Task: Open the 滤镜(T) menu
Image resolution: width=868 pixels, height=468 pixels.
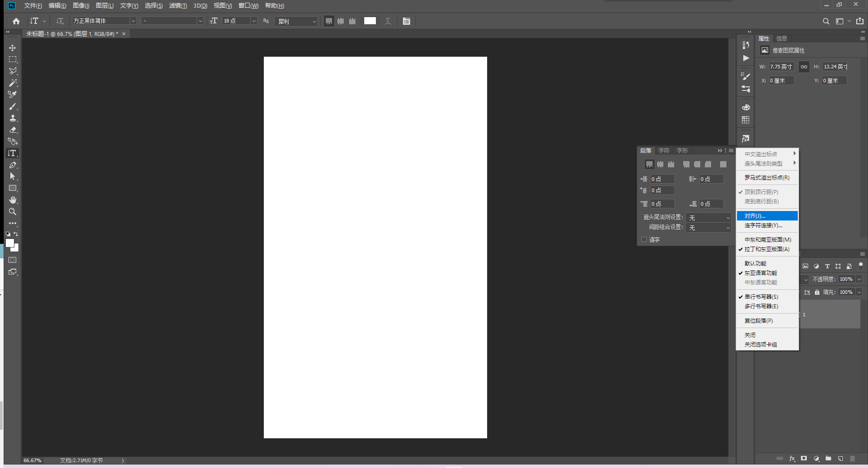Action: pos(178,5)
